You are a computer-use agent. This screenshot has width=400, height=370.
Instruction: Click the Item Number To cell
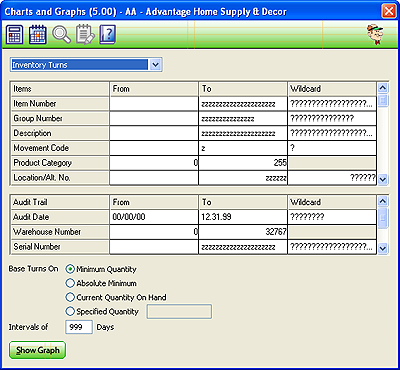pos(243,104)
